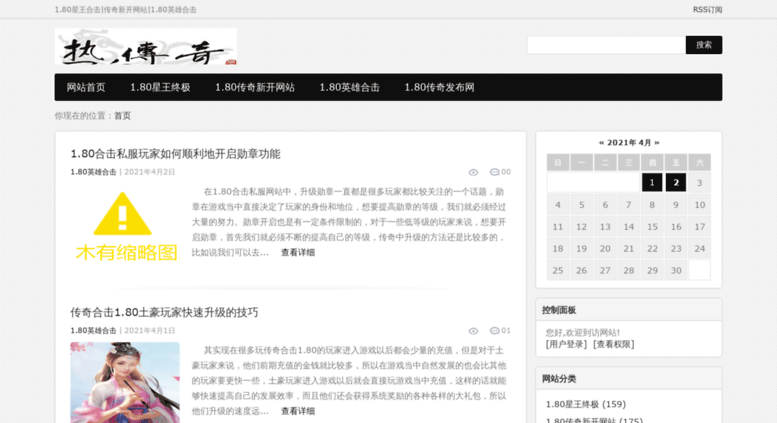
Task: Click the 2021年4月1日 date text
Action: pyautogui.click(x=150, y=330)
